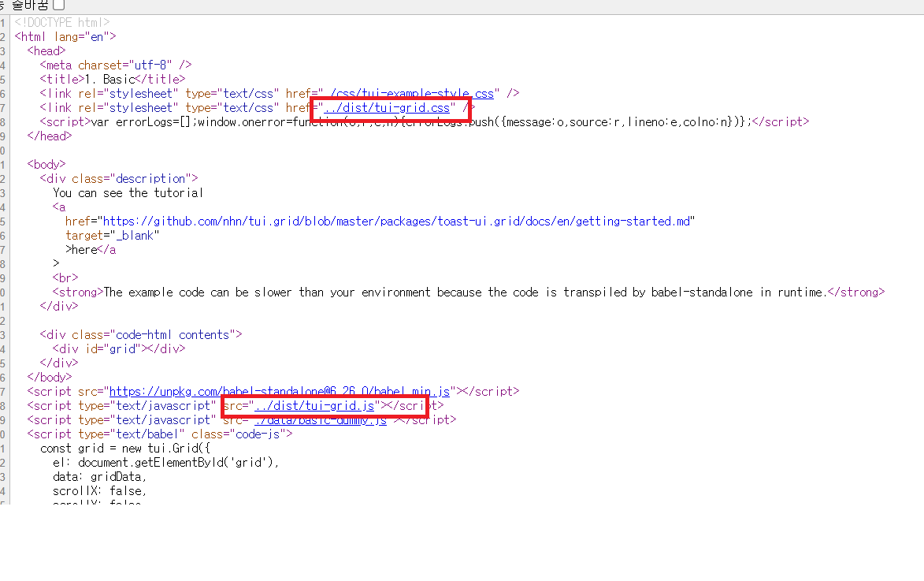
Task: Click the 'target="_blank"' attribute text
Action: coord(113,236)
